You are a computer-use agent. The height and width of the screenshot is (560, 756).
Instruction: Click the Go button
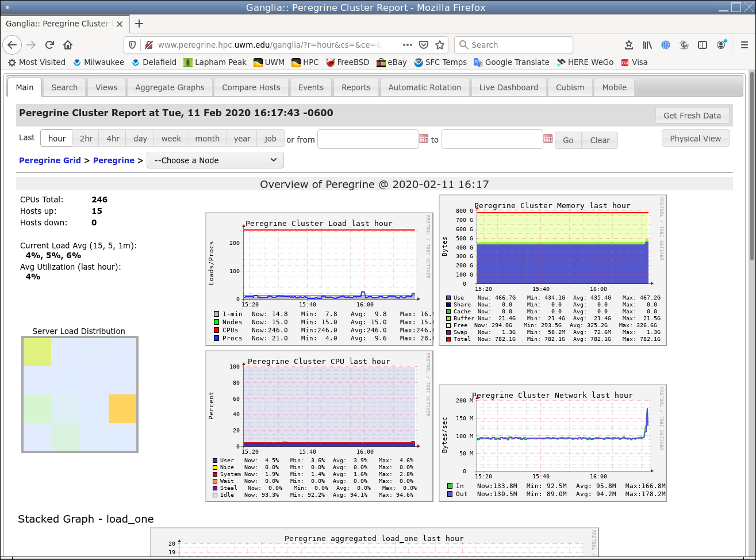pos(568,140)
